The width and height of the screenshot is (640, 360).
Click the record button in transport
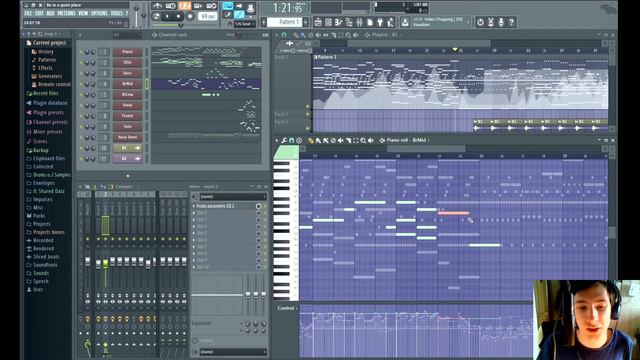(190, 16)
